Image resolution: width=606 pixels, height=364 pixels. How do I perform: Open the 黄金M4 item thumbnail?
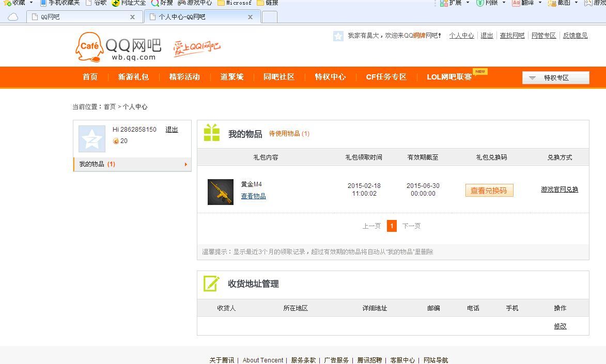[220, 192]
